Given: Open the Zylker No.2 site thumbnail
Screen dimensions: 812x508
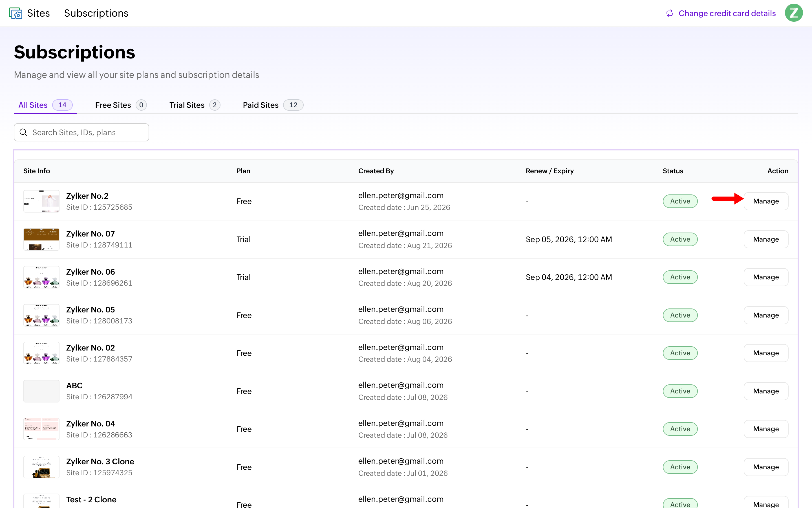Looking at the screenshot, I should 41,201.
